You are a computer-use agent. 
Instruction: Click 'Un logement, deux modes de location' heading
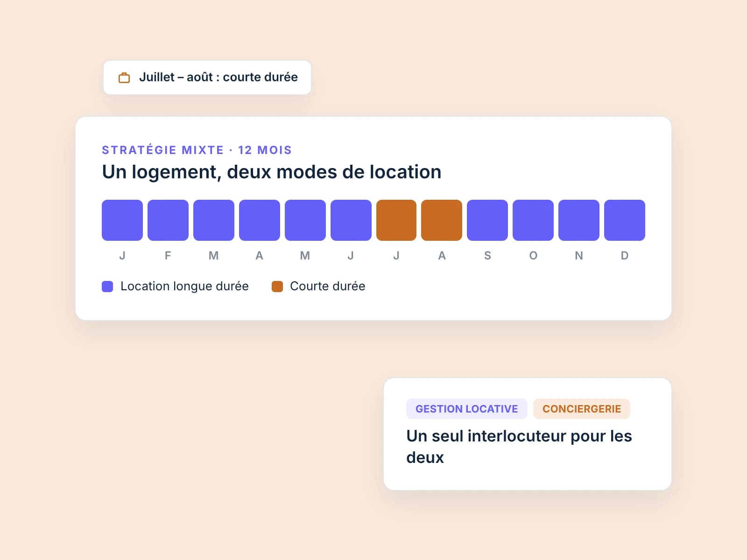point(272,172)
